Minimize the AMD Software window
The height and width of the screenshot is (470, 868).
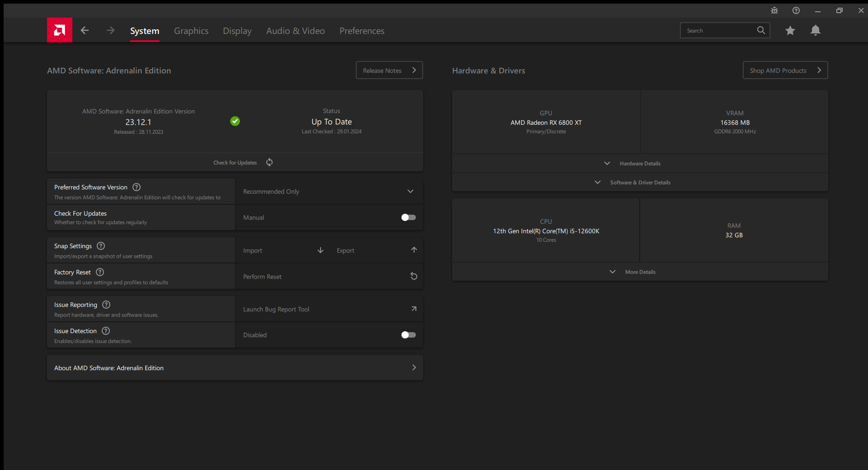coord(818,10)
